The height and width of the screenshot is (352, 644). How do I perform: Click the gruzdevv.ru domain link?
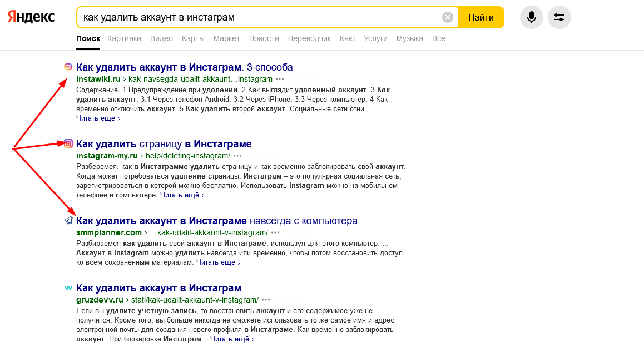tap(100, 300)
